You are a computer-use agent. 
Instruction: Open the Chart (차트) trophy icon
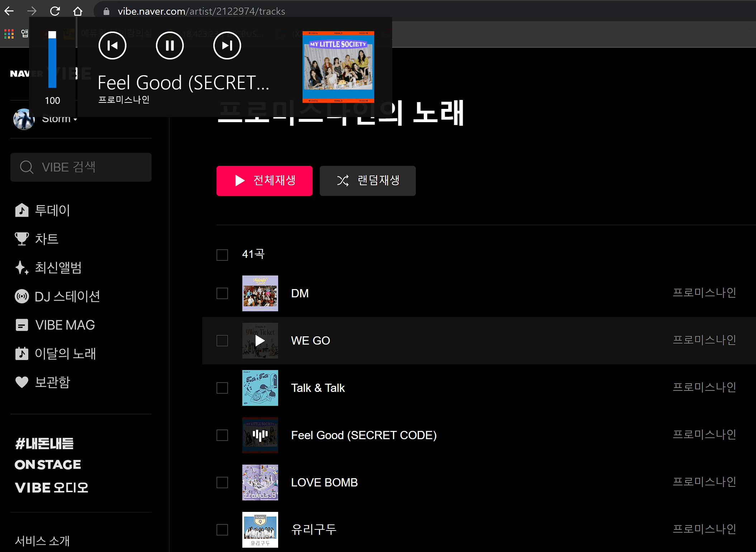tap(22, 239)
